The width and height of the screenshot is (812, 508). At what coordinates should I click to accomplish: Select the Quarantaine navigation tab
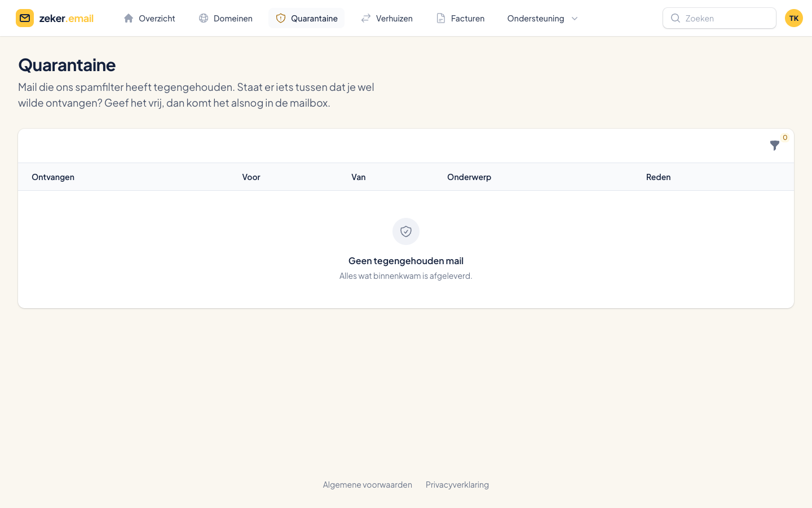(x=307, y=18)
